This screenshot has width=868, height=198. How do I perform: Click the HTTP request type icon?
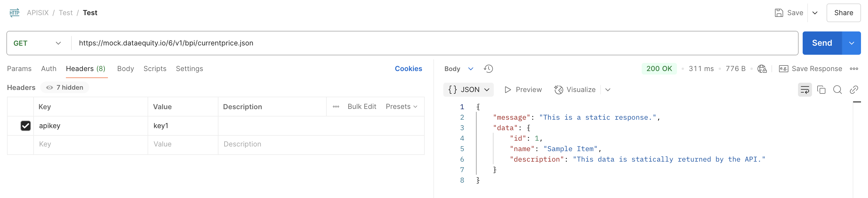[x=15, y=13]
